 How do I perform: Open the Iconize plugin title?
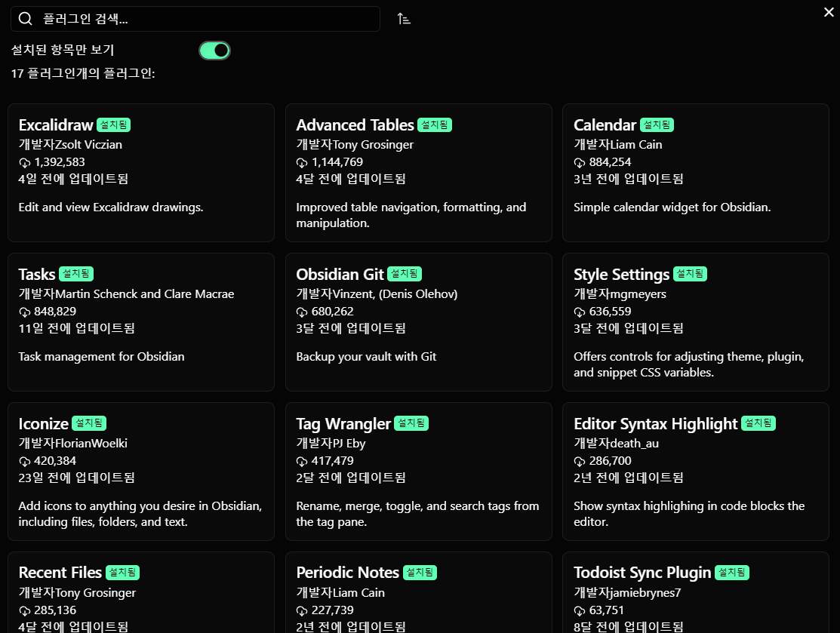click(x=43, y=423)
